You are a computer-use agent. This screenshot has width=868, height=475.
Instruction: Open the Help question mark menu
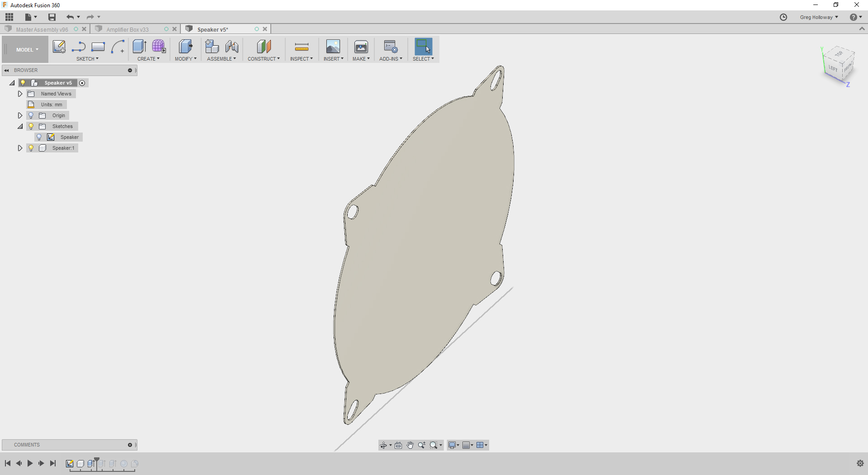click(x=855, y=17)
